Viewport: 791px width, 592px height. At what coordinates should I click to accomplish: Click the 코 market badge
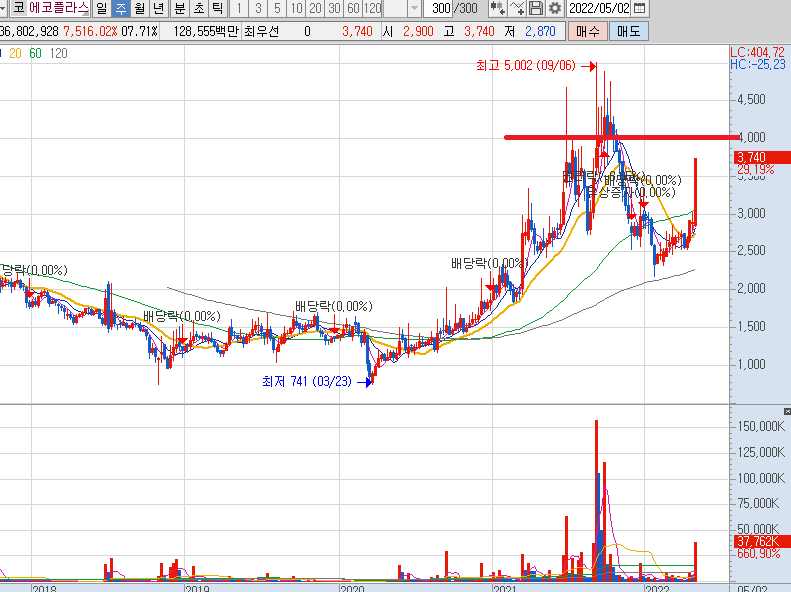[18, 8]
